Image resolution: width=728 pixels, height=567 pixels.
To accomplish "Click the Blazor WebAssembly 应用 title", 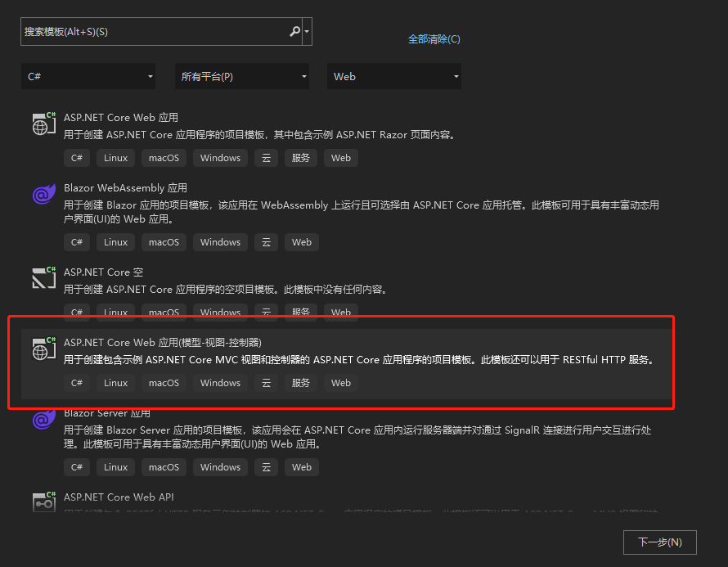I will [125, 187].
